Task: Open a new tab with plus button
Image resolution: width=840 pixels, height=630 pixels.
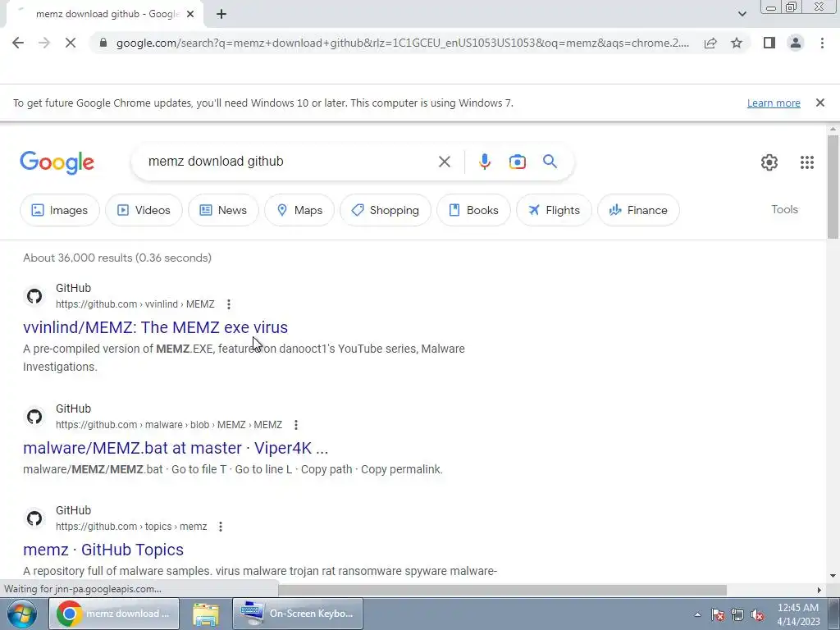Action: (x=221, y=15)
